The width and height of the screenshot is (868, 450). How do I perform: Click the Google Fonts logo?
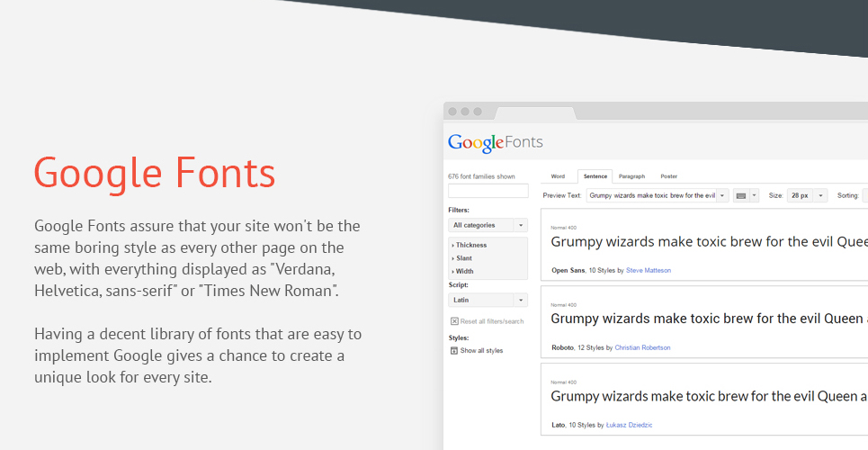(496, 142)
